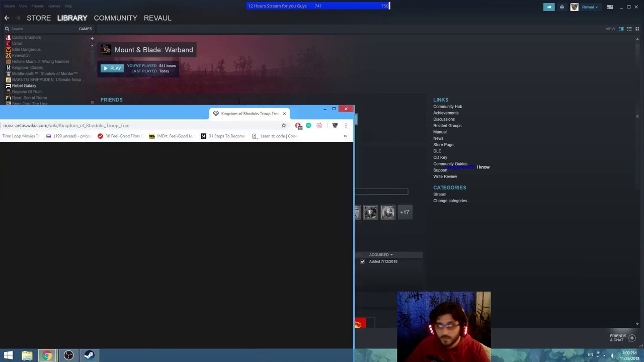
Task: Open the Help menu in Steam
Action: click(68, 6)
